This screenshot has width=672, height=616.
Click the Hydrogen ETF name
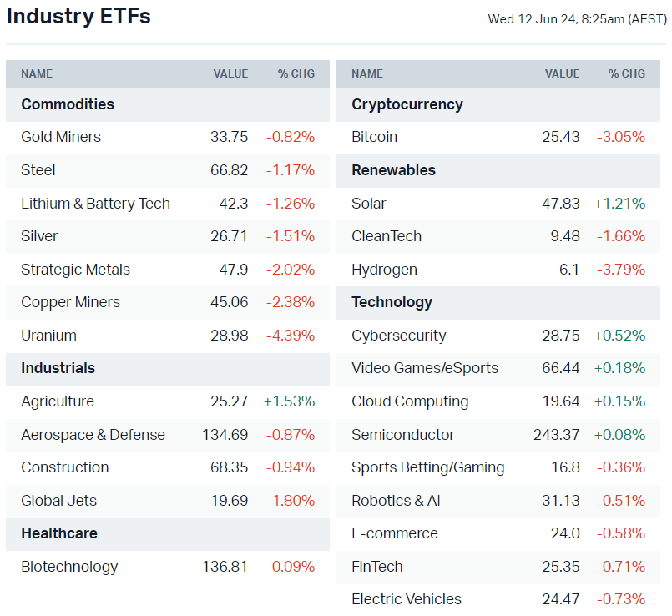click(384, 270)
